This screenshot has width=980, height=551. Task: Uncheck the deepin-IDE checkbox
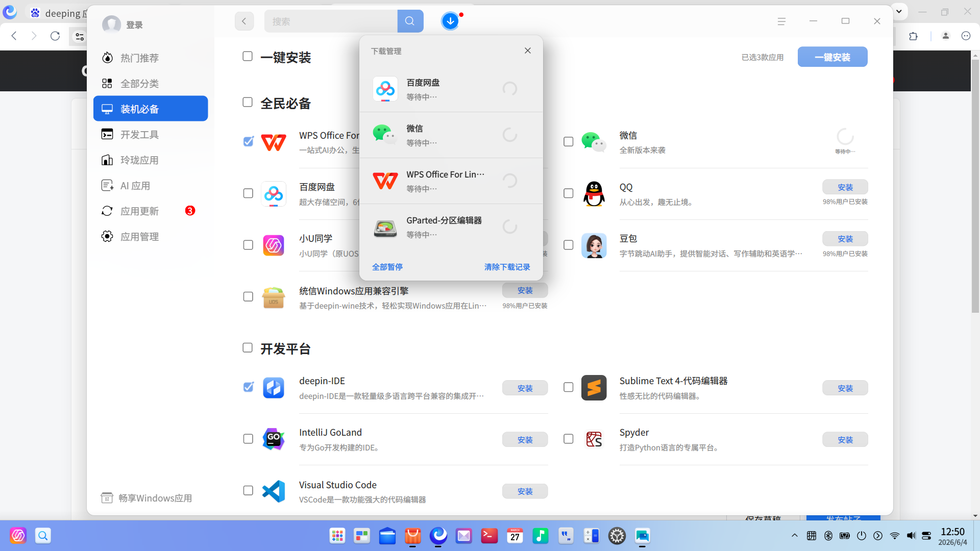[x=248, y=387]
